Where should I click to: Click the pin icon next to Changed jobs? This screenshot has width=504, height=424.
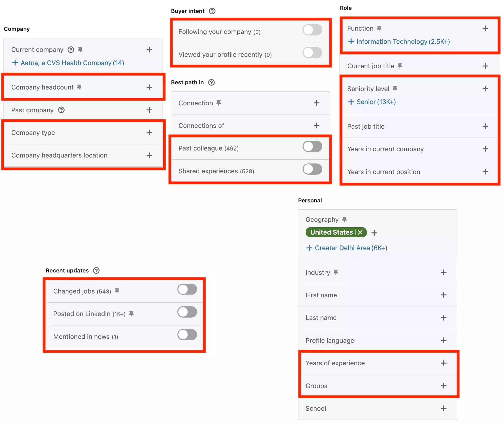click(x=117, y=291)
